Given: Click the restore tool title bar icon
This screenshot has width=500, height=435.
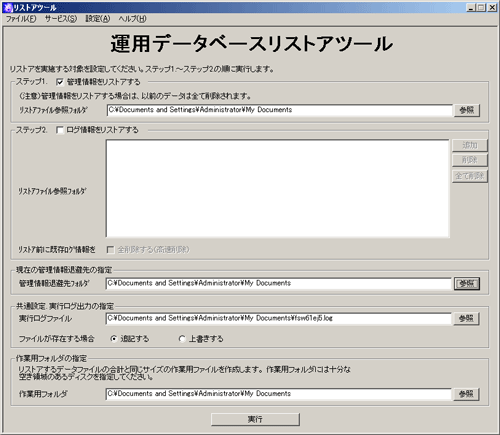Looking at the screenshot, I should pyautogui.click(x=8, y=7).
